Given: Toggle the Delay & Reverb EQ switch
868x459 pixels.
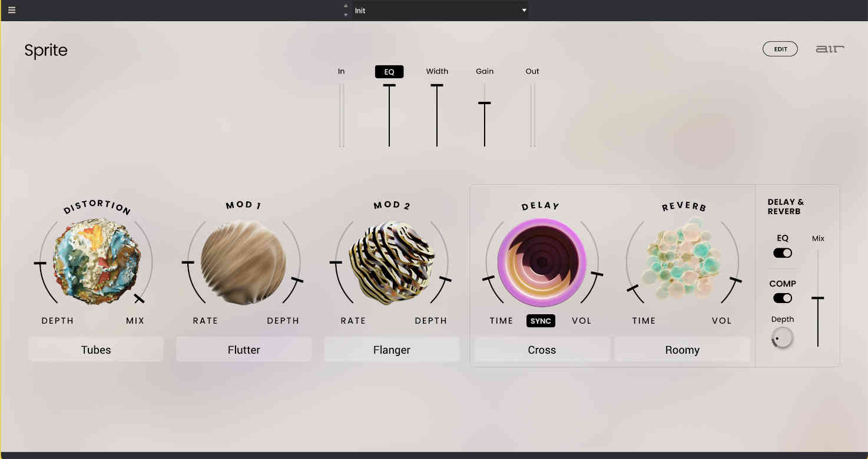Looking at the screenshot, I should (x=782, y=252).
